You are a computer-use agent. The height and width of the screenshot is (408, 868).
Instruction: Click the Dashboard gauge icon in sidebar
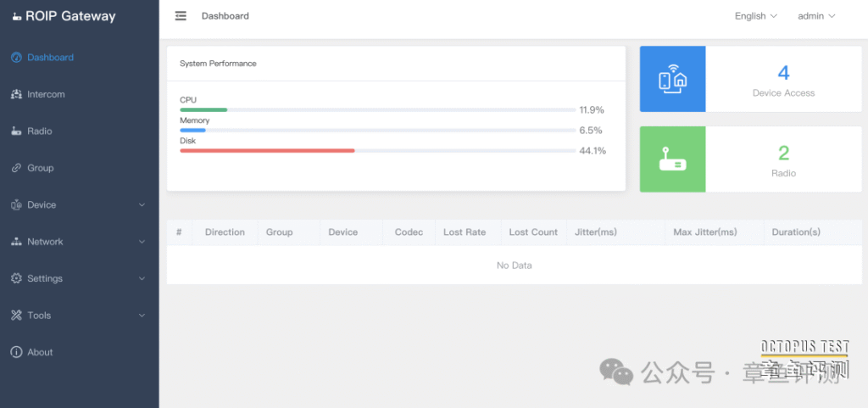pyautogui.click(x=16, y=58)
